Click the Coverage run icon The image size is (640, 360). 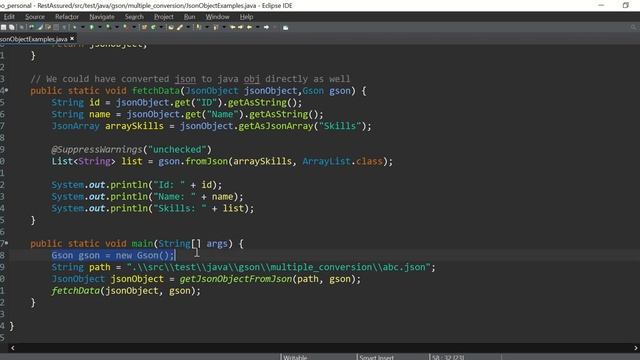tap(108, 27)
